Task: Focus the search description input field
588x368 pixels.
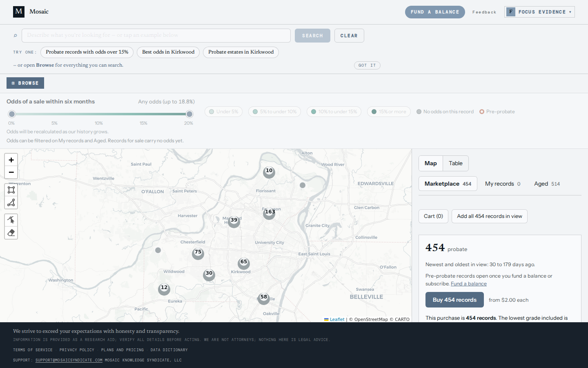Action: pos(156,36)
